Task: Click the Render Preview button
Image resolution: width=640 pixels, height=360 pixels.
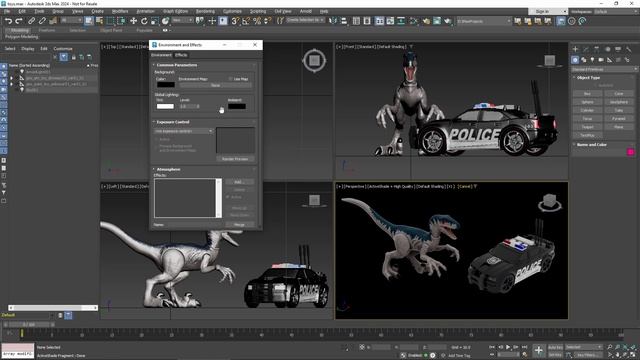Action: click(235, 159)
